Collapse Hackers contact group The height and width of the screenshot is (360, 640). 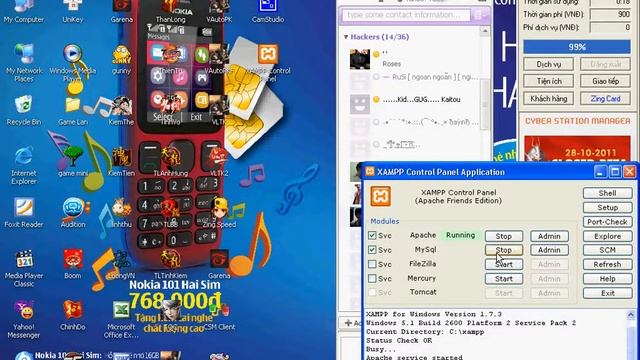pos(346,37)
